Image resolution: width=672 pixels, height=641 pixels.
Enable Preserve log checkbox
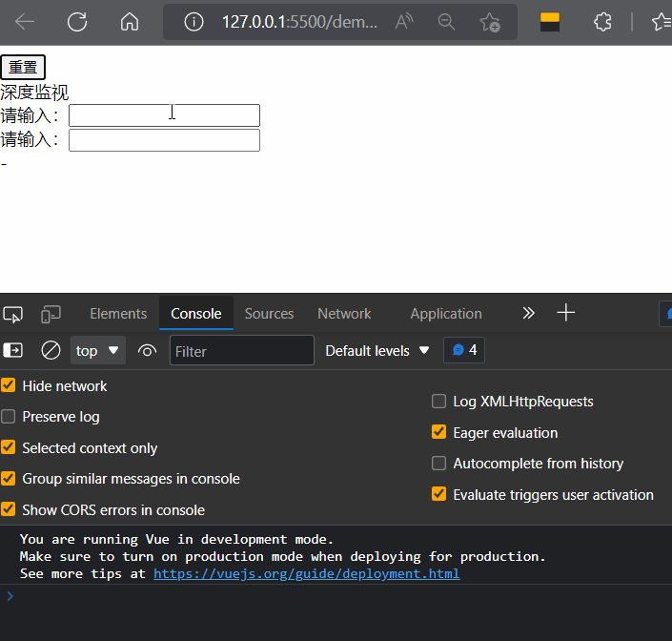tap(9, 417)
